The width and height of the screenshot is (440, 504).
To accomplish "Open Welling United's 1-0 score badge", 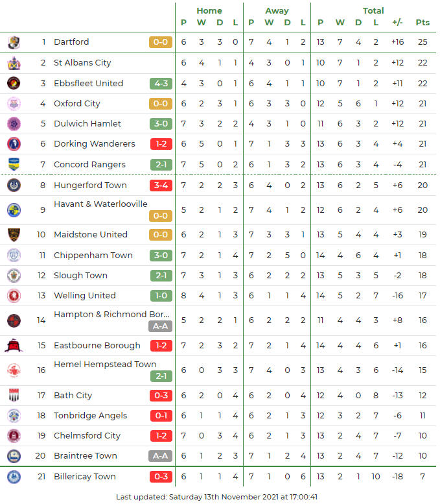I will click(160, 295).
